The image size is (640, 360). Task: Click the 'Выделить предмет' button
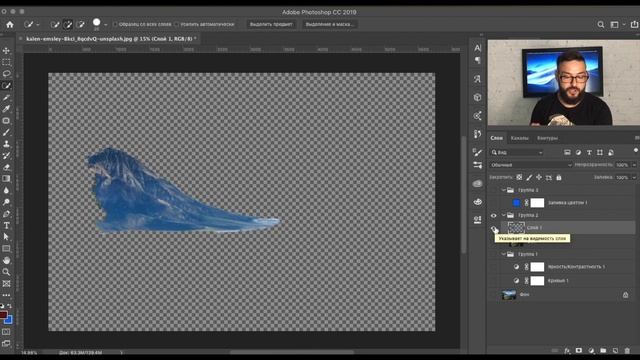pos(271,24)
